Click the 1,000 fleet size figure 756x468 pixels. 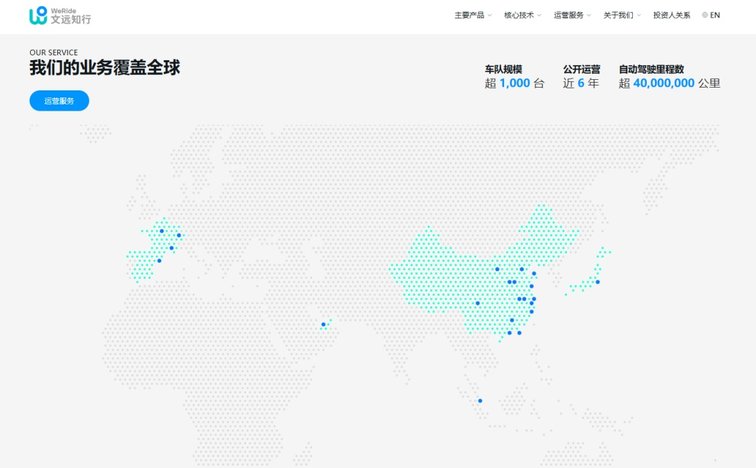[x=514, y=83]
